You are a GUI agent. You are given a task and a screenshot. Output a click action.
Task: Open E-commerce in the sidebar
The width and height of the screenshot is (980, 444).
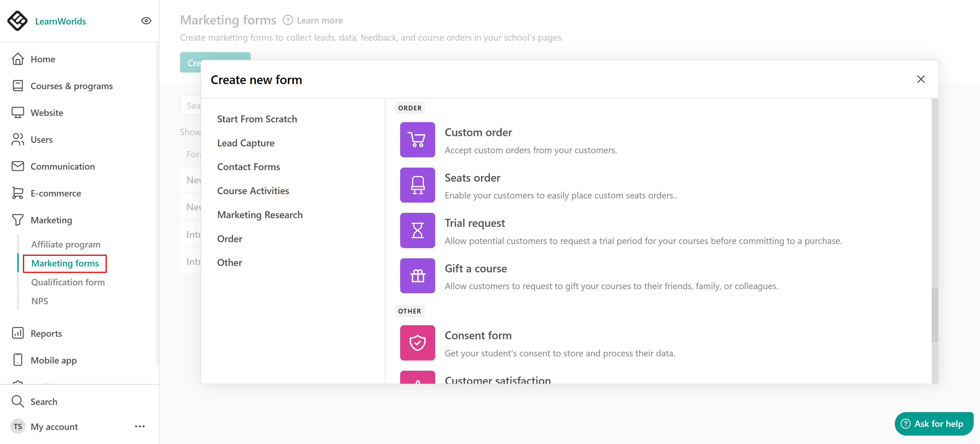point(56,193)
